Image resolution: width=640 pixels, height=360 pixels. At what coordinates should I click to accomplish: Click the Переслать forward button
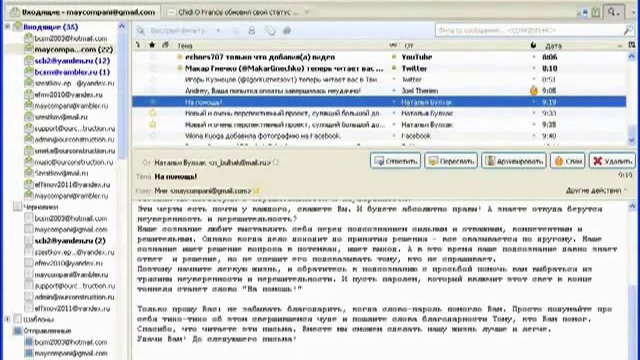pyautogui.click(x=451, y=161)
